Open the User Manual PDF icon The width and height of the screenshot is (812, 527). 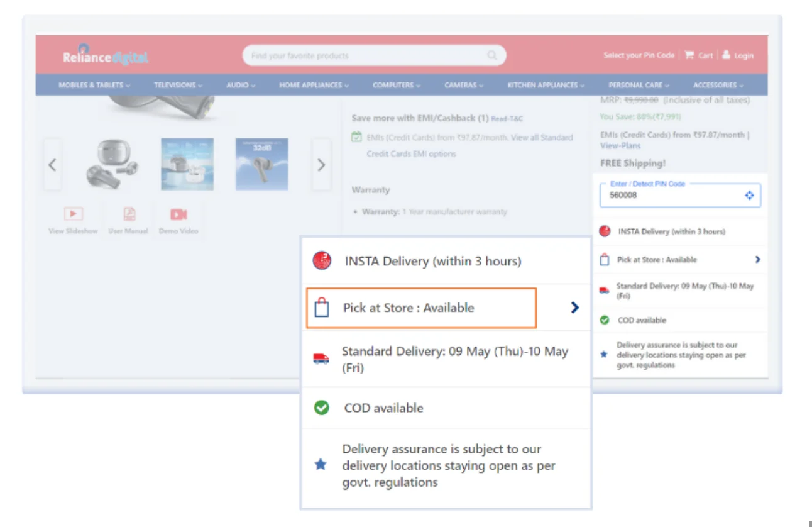point(129,214)
